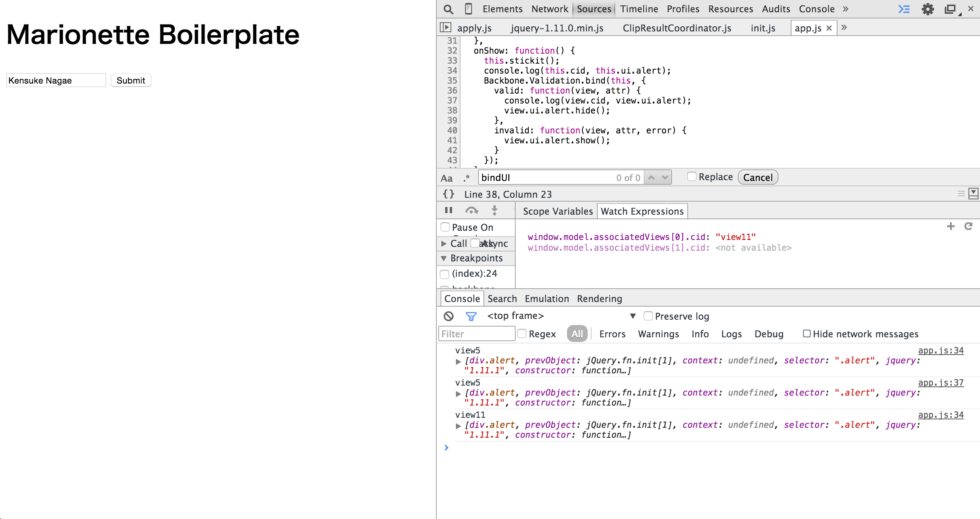Click the Step into next function call icon
Screen dimensions: 980x519
pos(493,210)
